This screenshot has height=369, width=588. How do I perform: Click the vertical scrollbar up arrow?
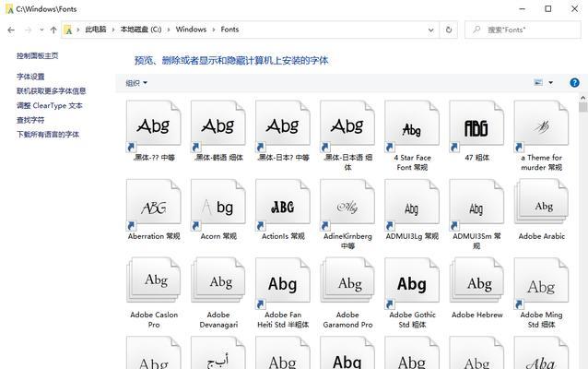tap(582, 98)
